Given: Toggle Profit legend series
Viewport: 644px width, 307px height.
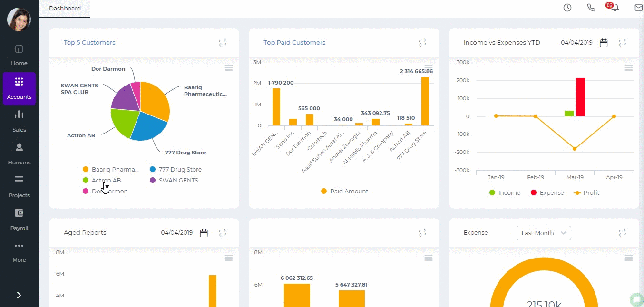Looking at the screenshot, I should (x=586, y=192).
